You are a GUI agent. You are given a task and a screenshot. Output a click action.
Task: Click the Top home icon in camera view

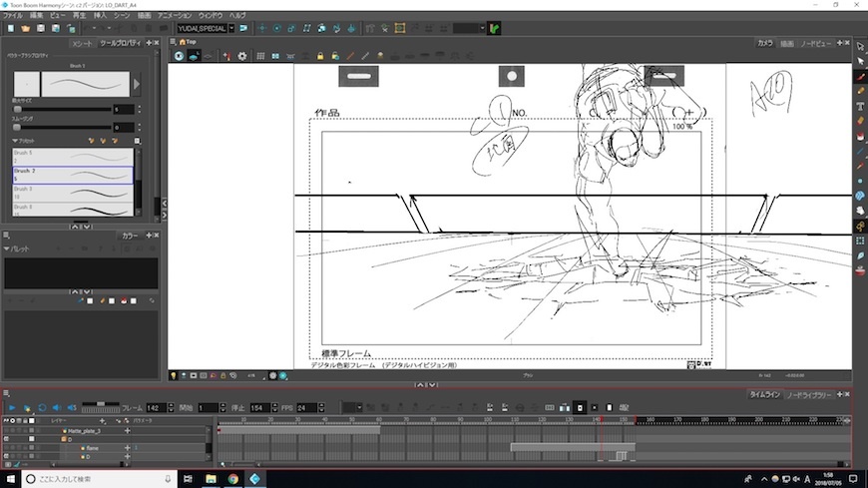point(183,42)
